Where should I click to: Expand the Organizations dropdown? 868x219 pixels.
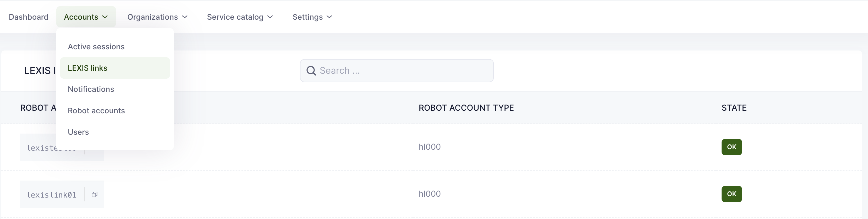[157, 17]
